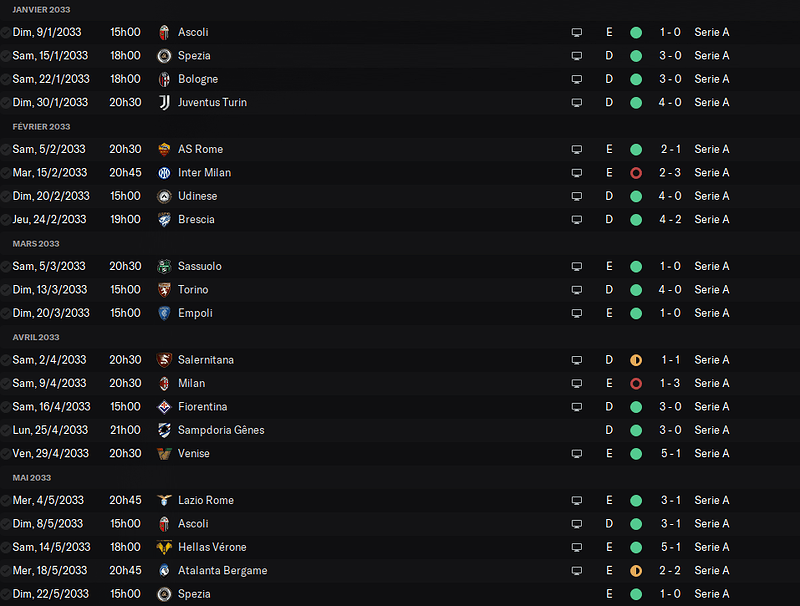800x606 pixels.
Task: Toggle the checkmark beside Dim, 30/1/2033
Action: 6,103
